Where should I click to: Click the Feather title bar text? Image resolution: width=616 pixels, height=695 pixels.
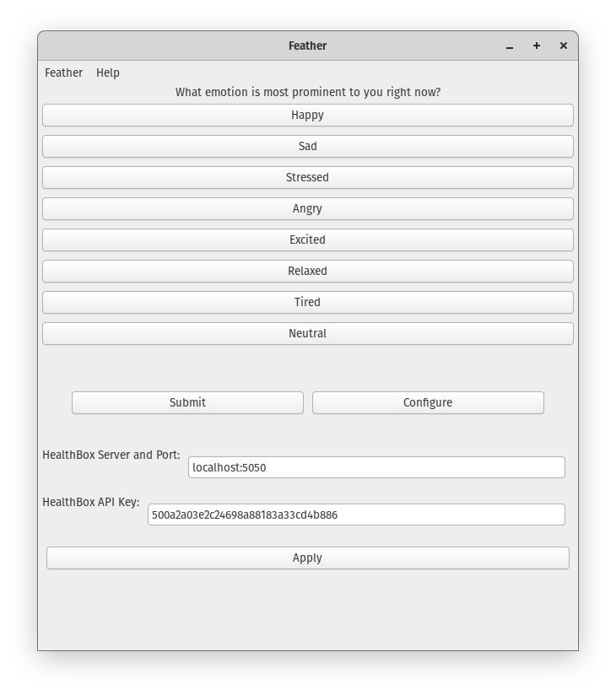coord(307,46)
